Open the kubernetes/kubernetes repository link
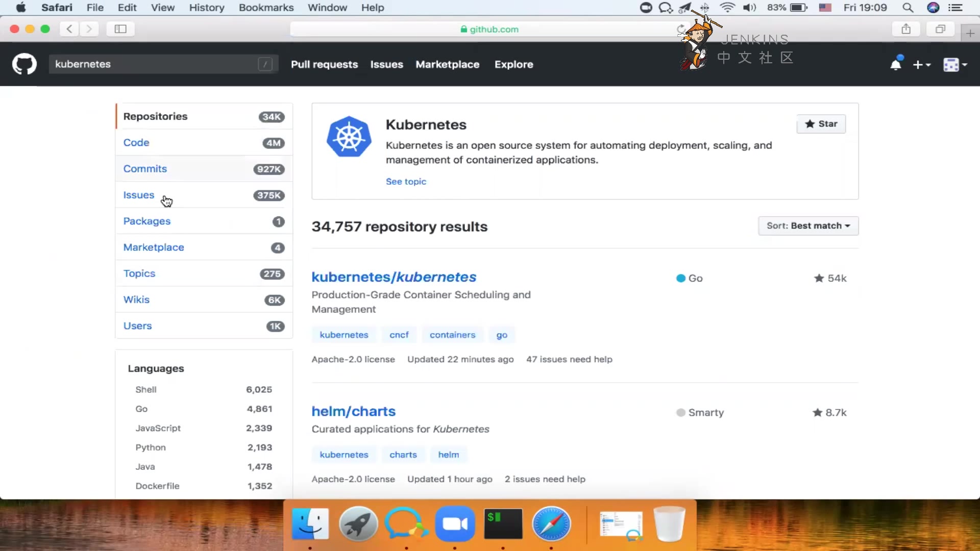This screenshot has width=980, height=551. [x=394, y=277]
